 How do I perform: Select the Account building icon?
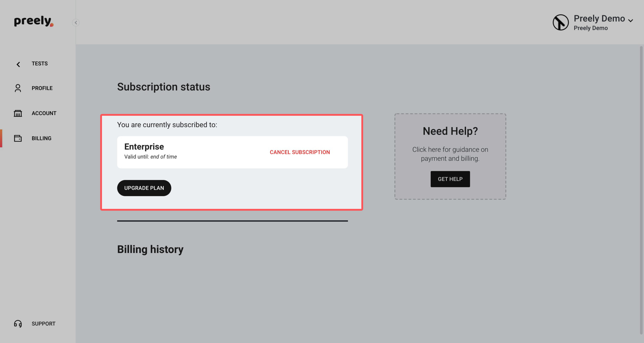[x=18, y=113]
